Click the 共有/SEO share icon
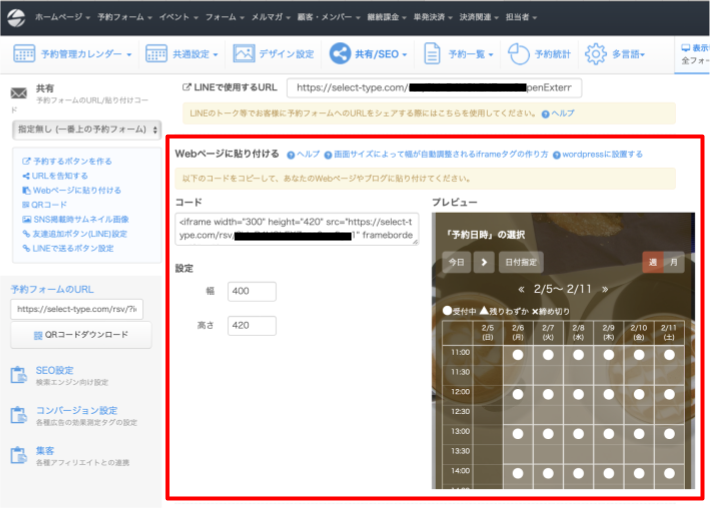710x508 pixels. [340, 54]
